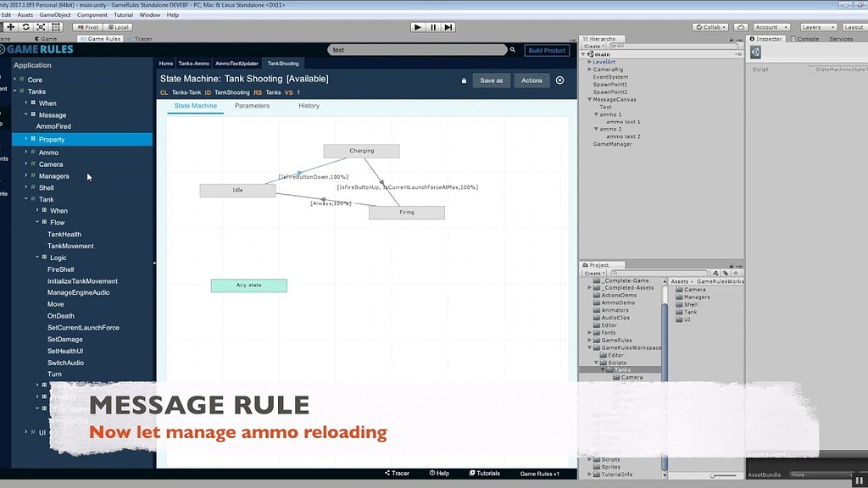
Task: Click the search magnifier in the text search bar
Action: [512, 50]
